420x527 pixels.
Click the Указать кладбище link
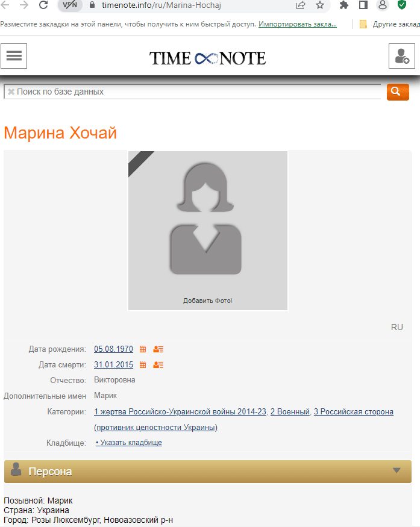[129, 443]
